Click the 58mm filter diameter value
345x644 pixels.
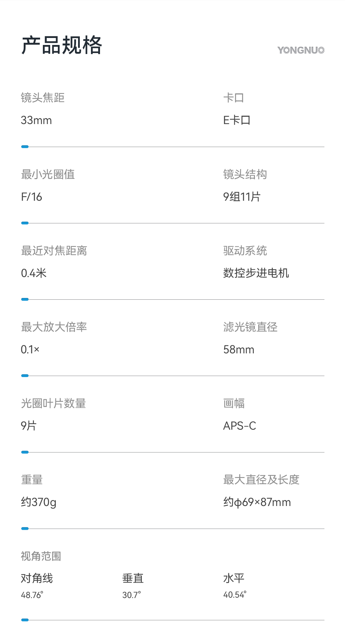[x=239, y=350]
